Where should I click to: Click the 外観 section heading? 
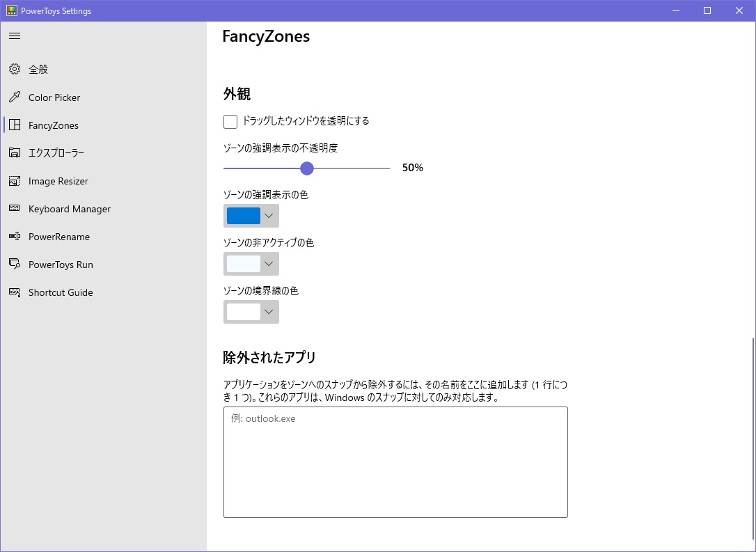click(237, 94)
